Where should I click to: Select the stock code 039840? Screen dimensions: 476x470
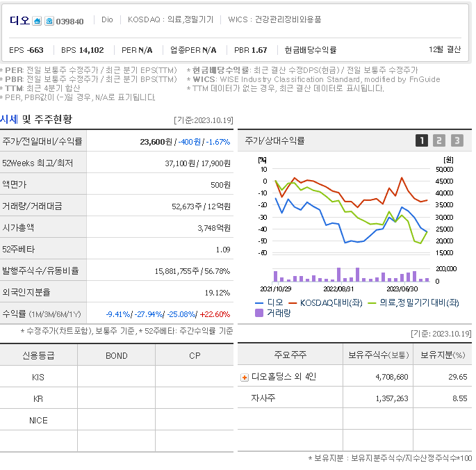pyautogui.click(x=69, y=22)
